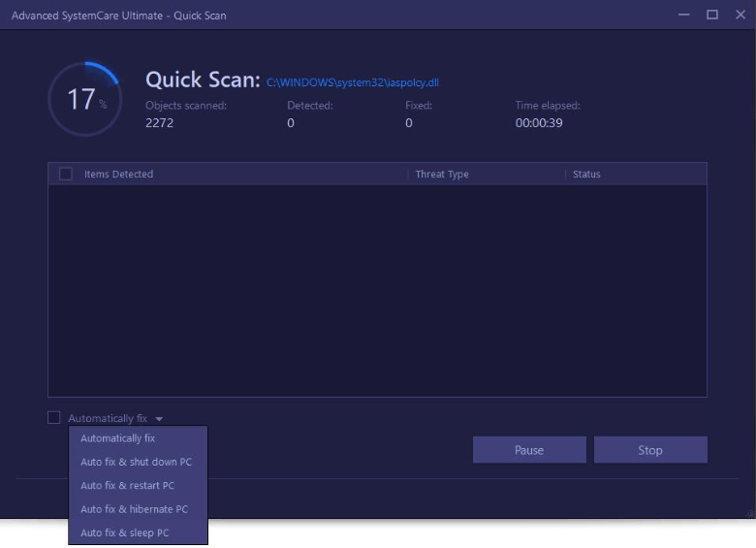Sort by the Items Detected column header
756x548 pixels.
pos(118,175)
